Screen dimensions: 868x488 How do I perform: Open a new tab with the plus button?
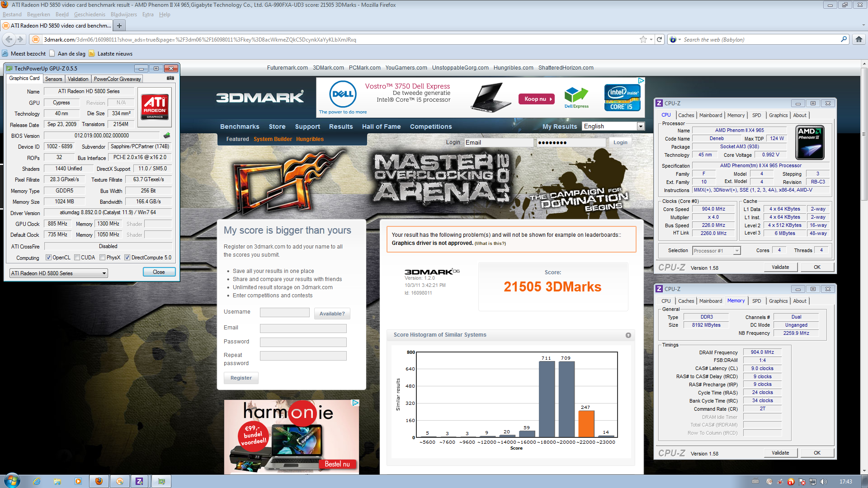119,26
